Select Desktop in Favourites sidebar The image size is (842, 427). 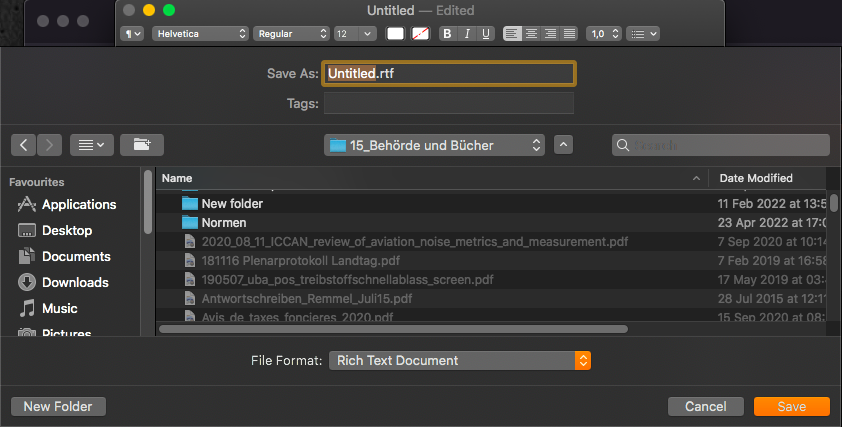pos(67,230)
